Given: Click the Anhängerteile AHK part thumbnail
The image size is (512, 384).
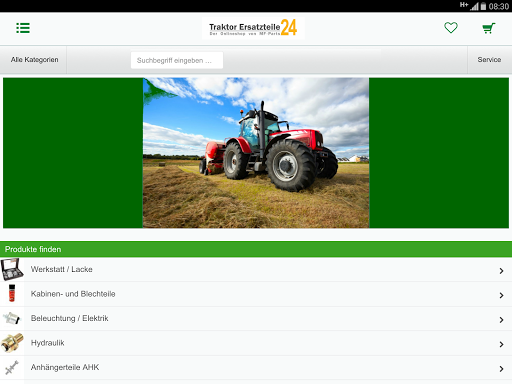Looking at the screenshot, I should point(12,367).
